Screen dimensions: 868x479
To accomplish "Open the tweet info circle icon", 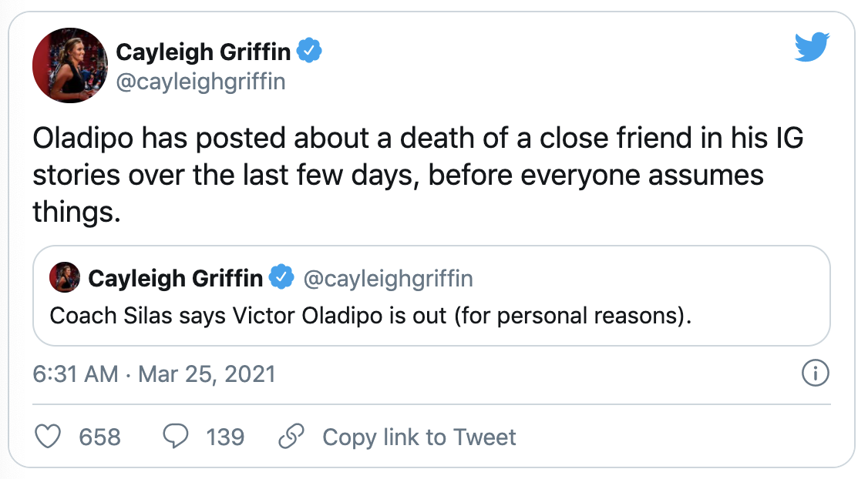I will 815,374.
